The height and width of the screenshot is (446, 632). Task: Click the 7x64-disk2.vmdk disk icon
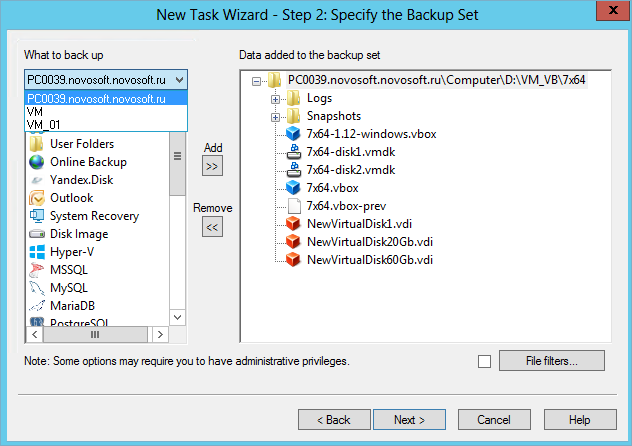[293, 170]
